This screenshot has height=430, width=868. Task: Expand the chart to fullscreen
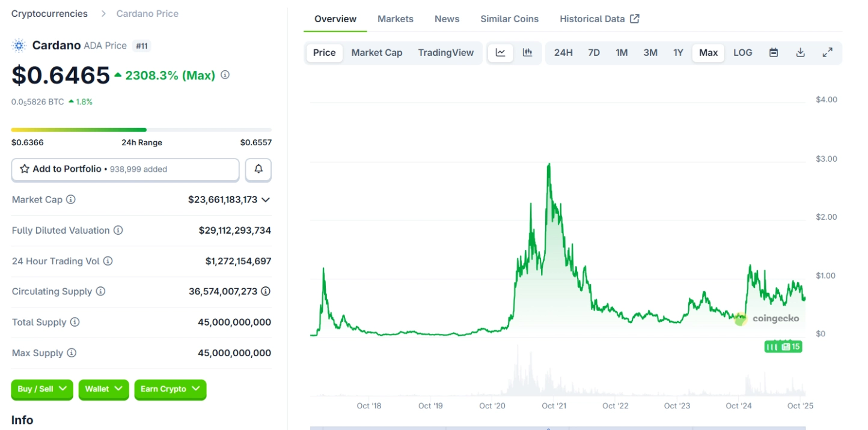point(827,53)
